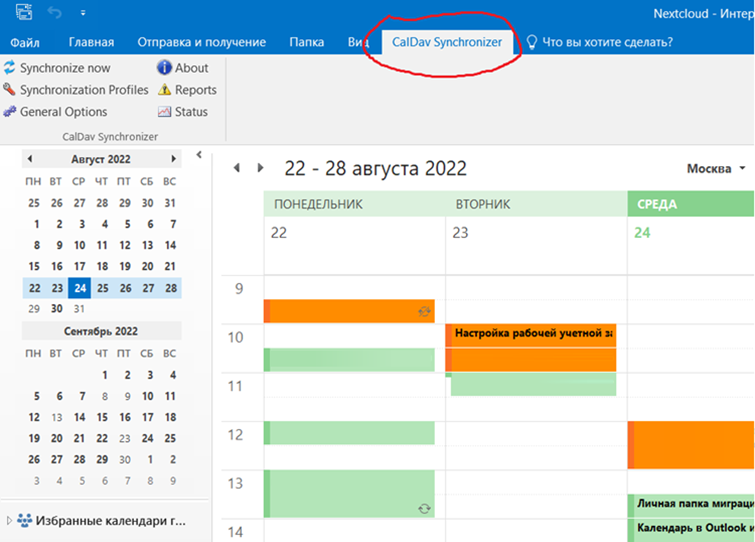Viewport: 755px width, 542px height.
Task: Click Synchronization Profiles label
Action: tap(84, 90)
